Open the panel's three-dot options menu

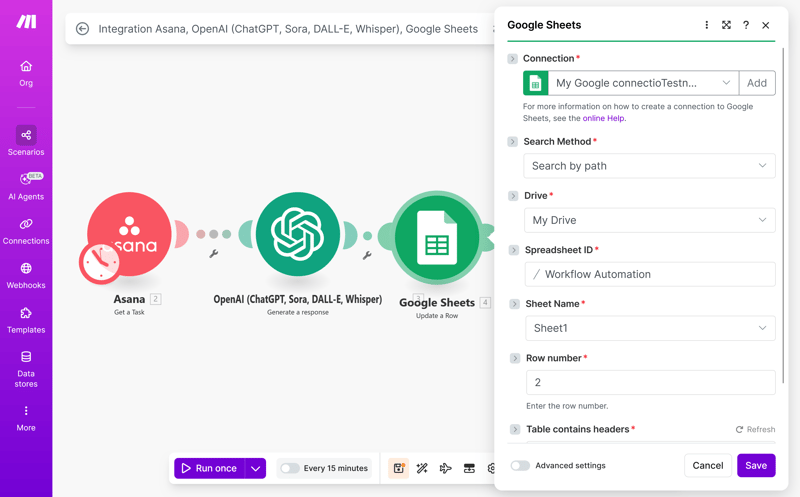click(706, 25)
